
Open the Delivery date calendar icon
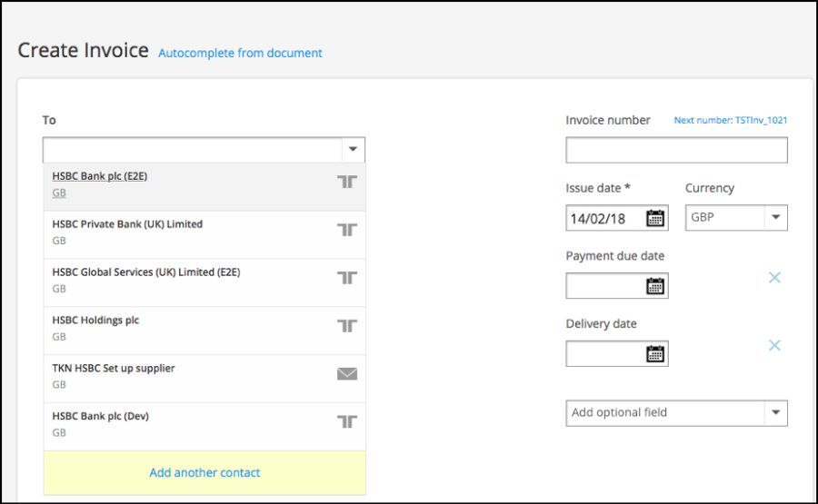click(655, 353)
